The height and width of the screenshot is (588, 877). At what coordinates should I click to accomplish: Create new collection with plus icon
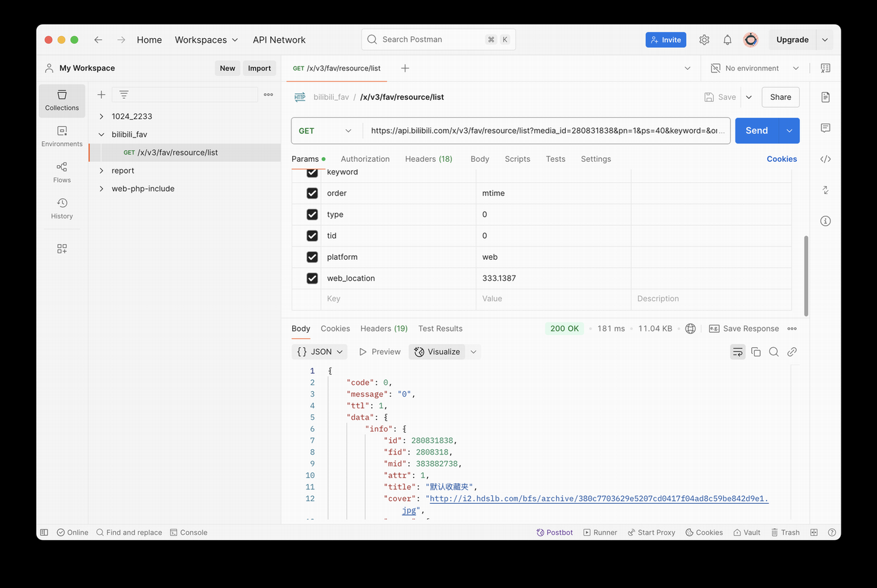101,95
